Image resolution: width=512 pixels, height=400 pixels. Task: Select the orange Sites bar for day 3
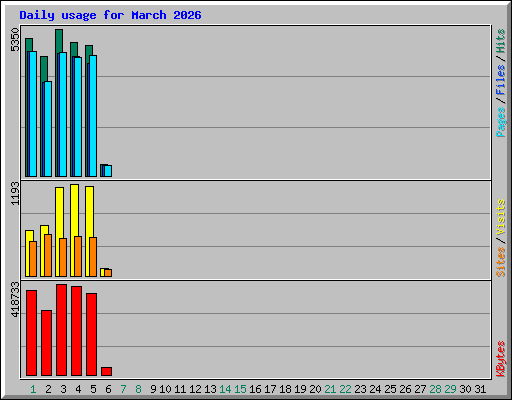pyautogui.click(x=63, y=257)
